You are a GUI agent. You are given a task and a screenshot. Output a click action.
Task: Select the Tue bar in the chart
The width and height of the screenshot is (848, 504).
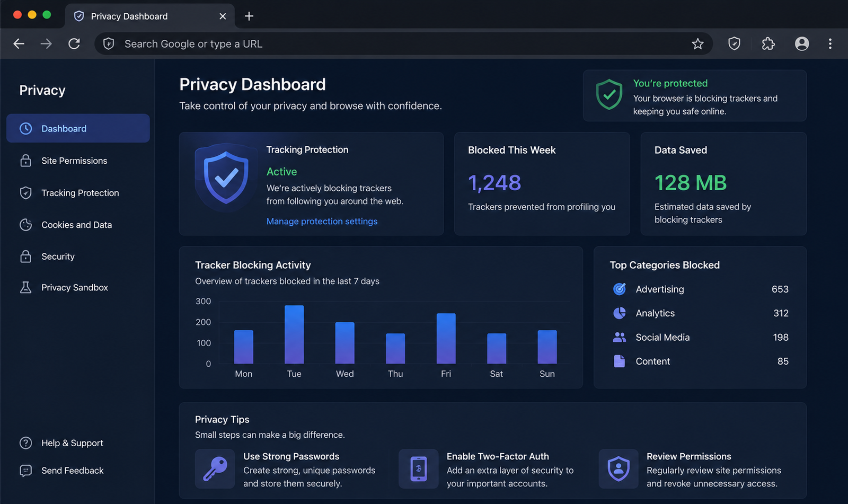294,334
